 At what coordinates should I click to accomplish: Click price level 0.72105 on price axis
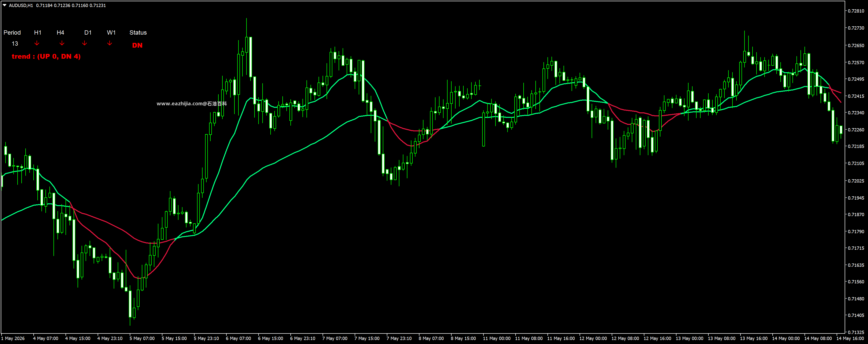[856, 163]
